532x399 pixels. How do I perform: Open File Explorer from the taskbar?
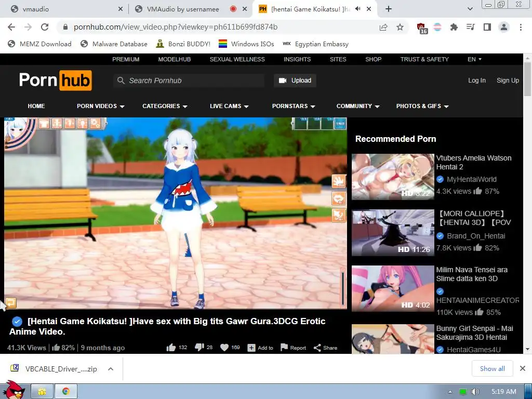[x=42, y=392]
